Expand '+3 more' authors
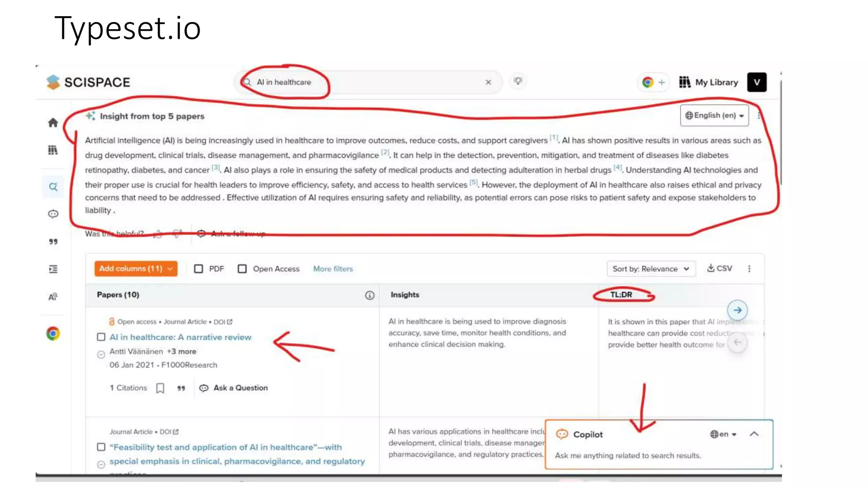The width and height of the screenshot is (868, 488). tap(181, 352)
